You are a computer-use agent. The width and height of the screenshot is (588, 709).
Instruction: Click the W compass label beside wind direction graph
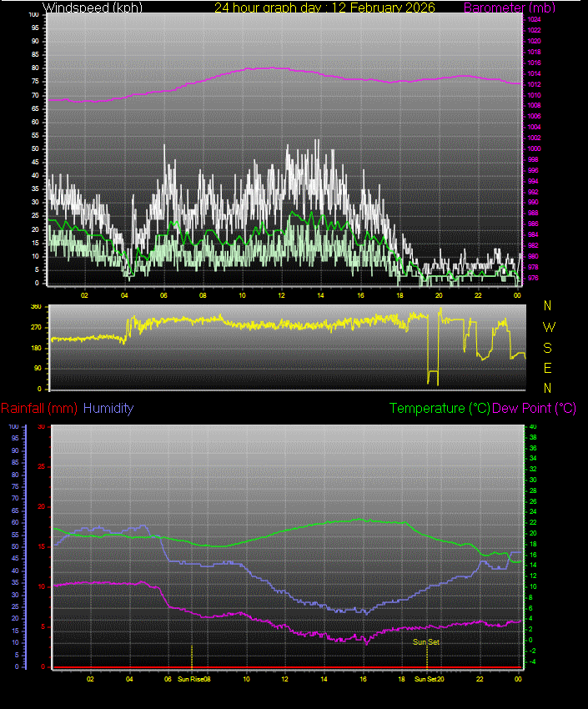point(548,327)
